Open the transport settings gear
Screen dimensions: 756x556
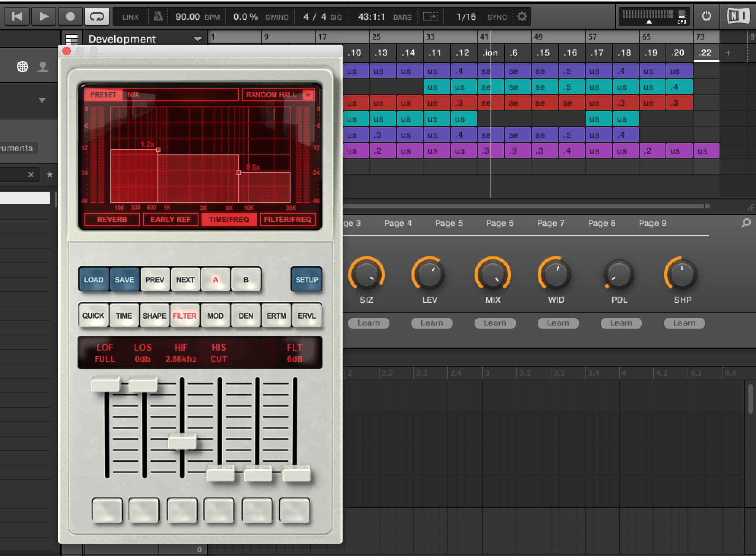point(522,16)
